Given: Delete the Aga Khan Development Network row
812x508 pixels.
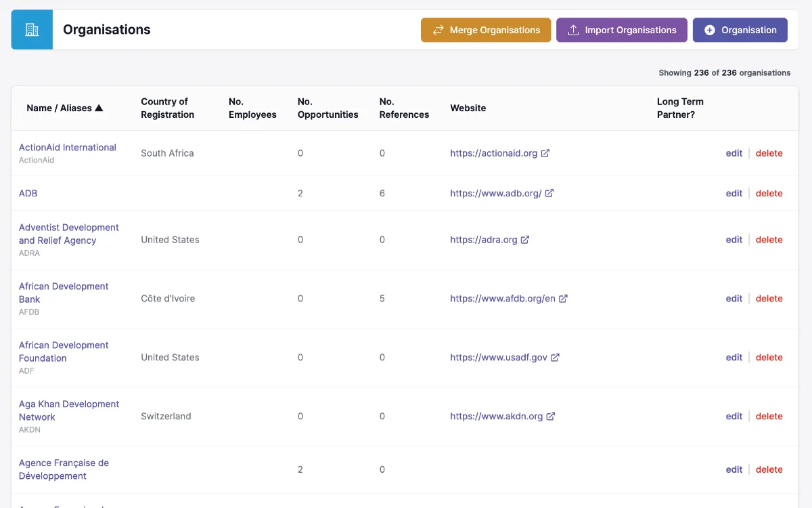Looking at the screenshot, I should (x=769, y=417).
